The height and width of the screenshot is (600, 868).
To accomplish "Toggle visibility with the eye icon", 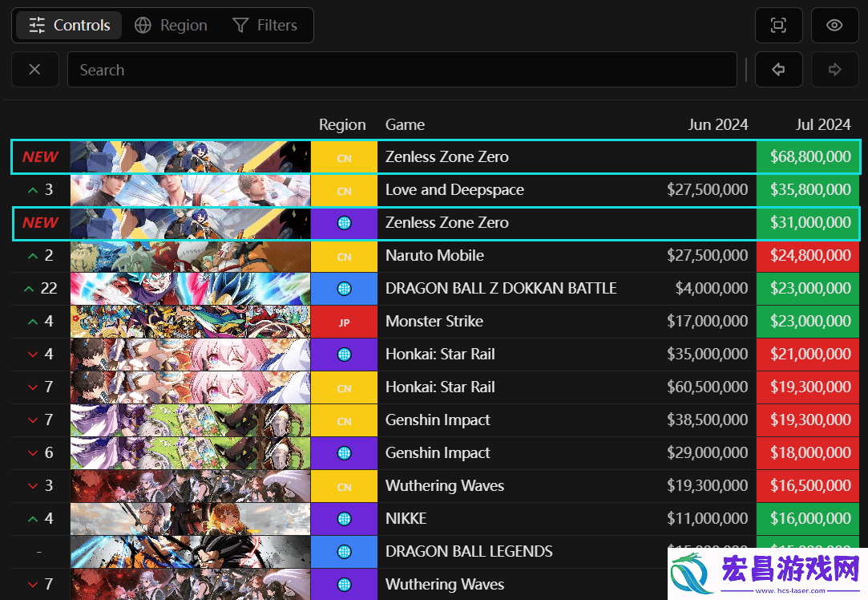I will [834, 26].
